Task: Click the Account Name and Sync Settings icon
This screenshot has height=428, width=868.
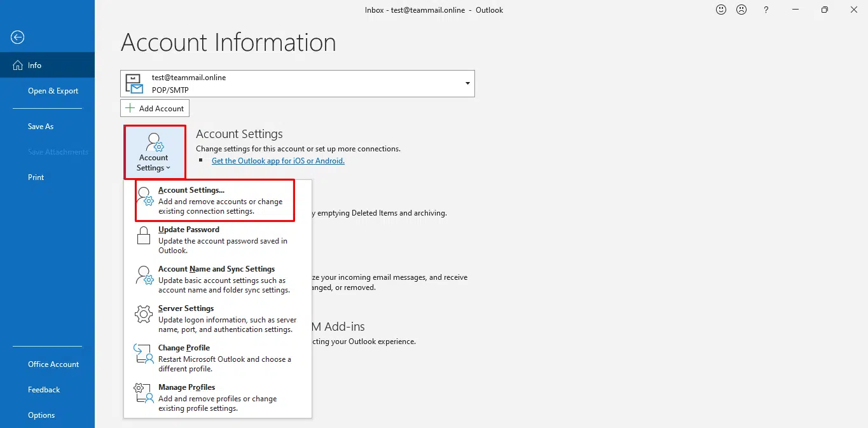Action: point(144,275)
